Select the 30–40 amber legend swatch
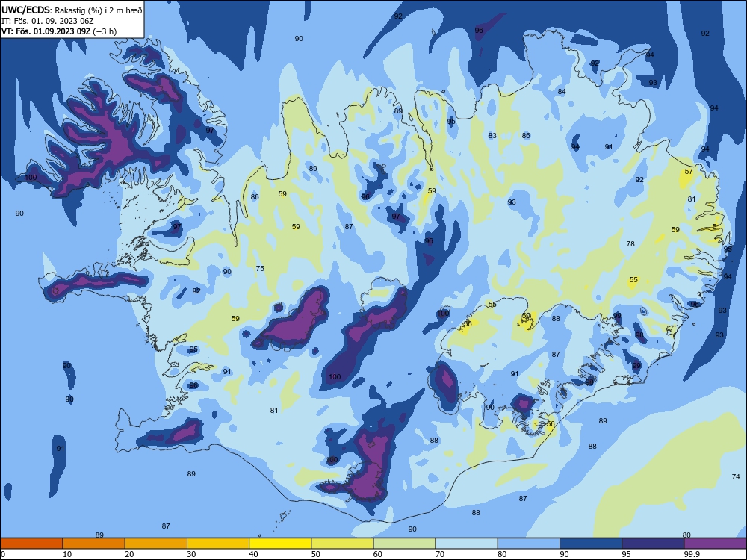This screenshot has width=747, height=560. [218, 544]
